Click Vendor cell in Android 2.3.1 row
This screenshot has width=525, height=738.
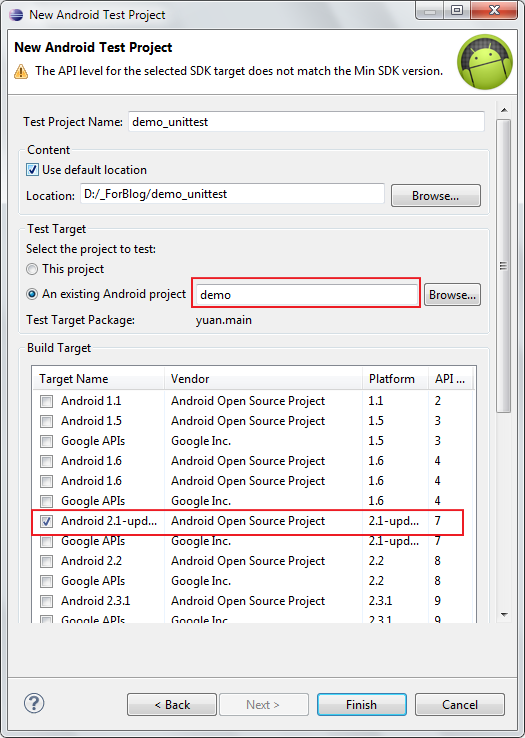pyautogui.click(x=248, y=601)
